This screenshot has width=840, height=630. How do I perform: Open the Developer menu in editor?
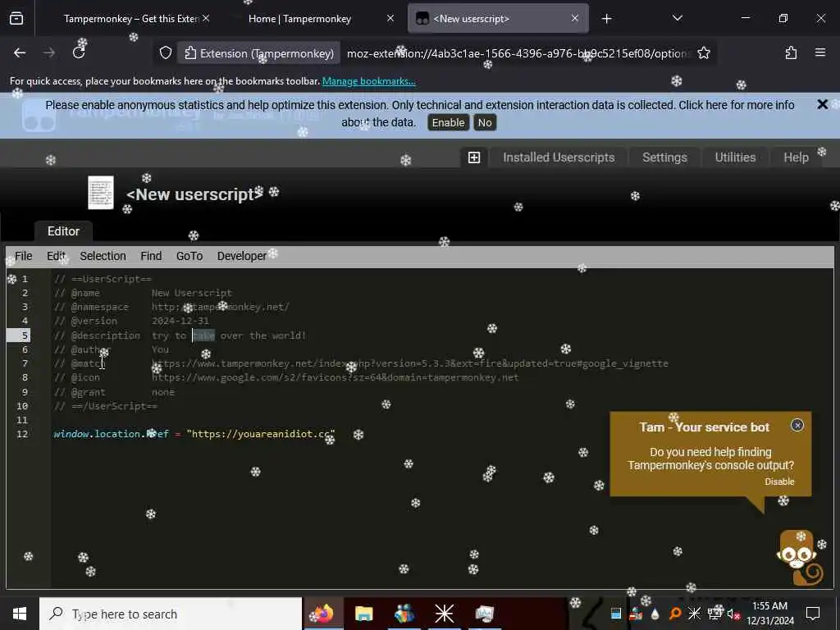click(242, 256)
